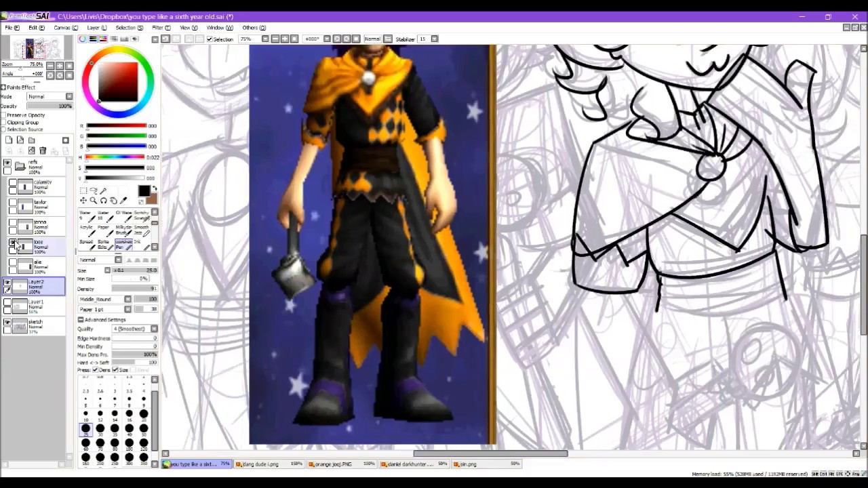868x488 pixels.
Task: Choose the Ink brush
Action: [142, 244]
